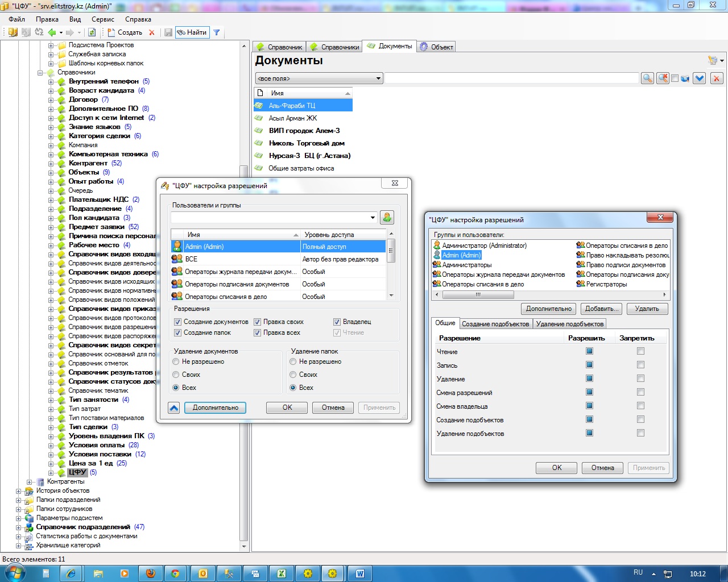Open the Сервис menu

[102, 19]
